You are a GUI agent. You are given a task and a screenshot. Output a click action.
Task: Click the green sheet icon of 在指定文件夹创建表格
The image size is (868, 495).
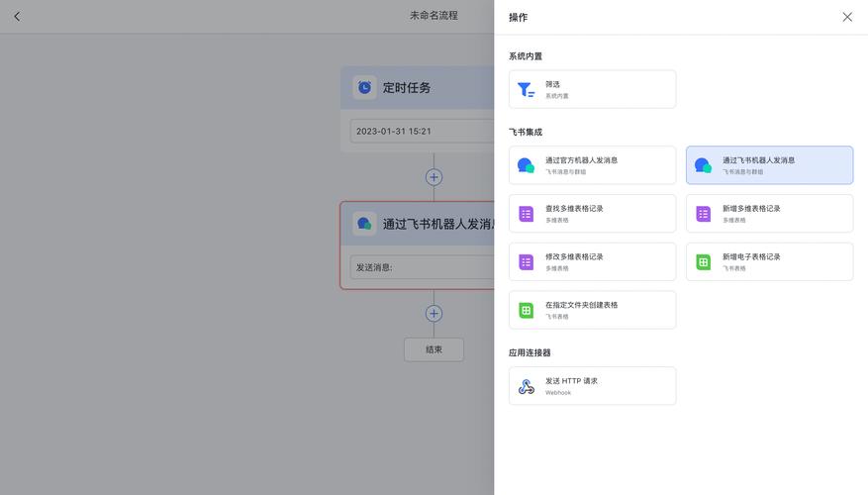pos(526,310)
